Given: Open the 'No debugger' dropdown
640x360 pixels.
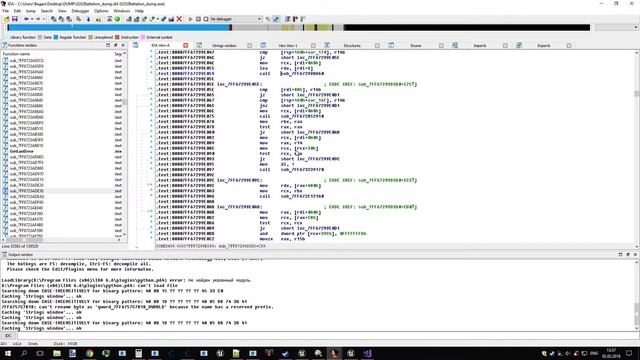Looking at the screenshot, I should (236, 19).
